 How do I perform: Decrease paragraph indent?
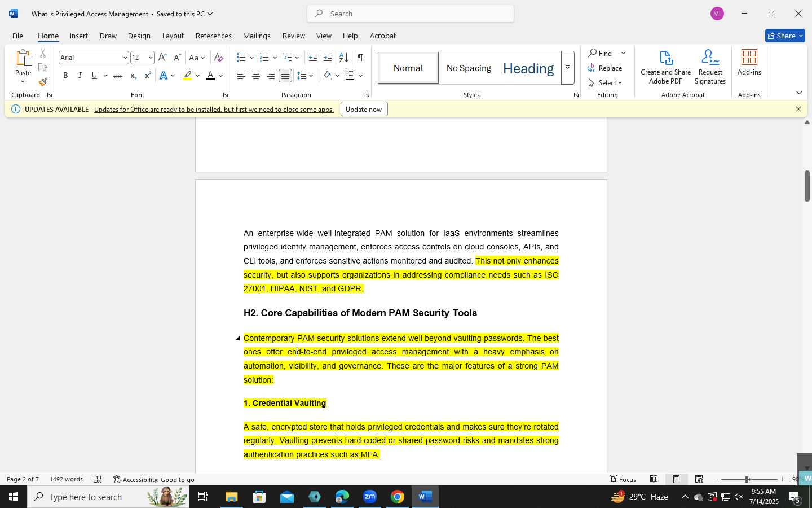(313, 58)
